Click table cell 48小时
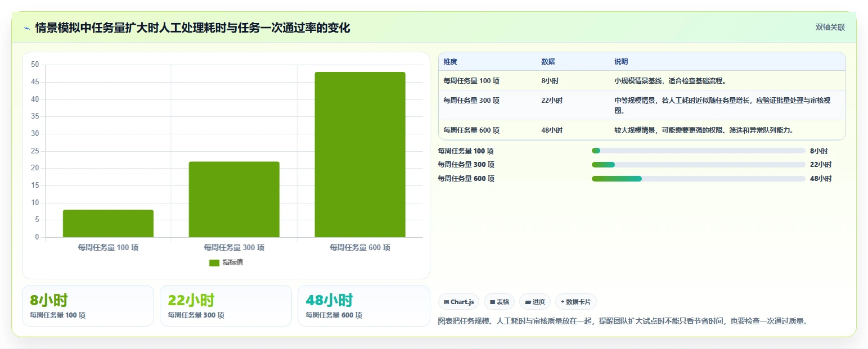Image resolution: width=868 pixels, height=349 pixels. point(551,130)
